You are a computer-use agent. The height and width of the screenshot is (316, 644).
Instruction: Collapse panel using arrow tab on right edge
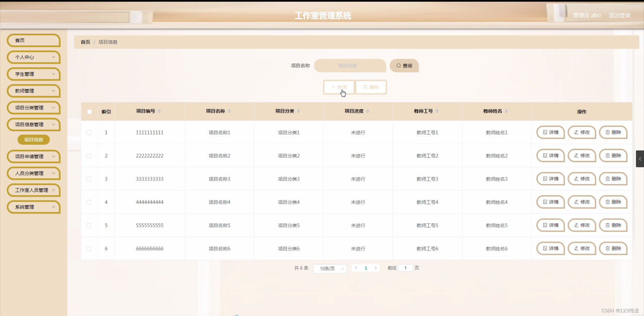[640, 159]
